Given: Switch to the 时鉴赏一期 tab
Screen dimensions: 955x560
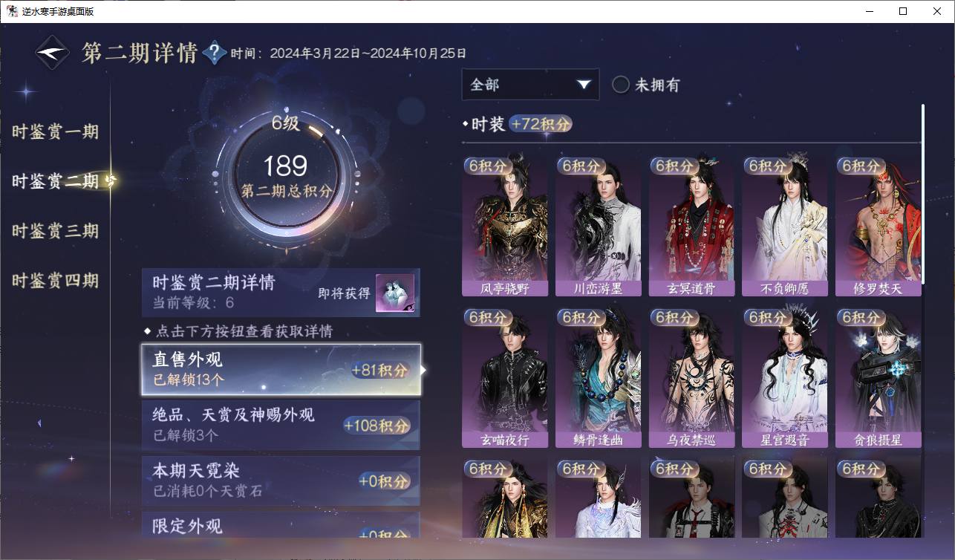Looking at the screenshot, I should tap(55, 132).
